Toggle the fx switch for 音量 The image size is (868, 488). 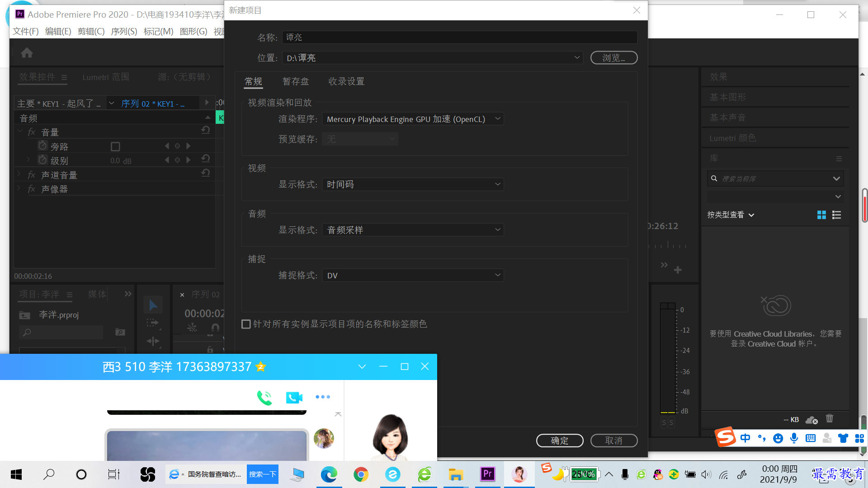pyautogui.click(x=31, y=132)
